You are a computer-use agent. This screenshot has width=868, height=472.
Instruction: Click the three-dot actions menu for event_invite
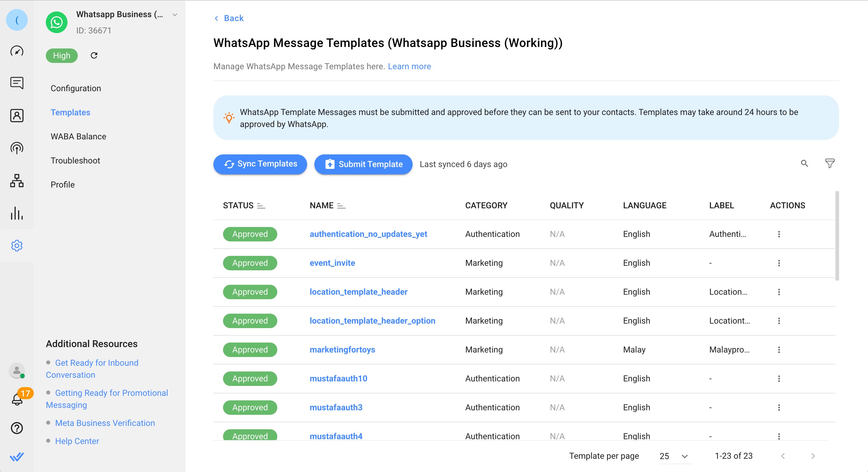(x=779, y=263)
